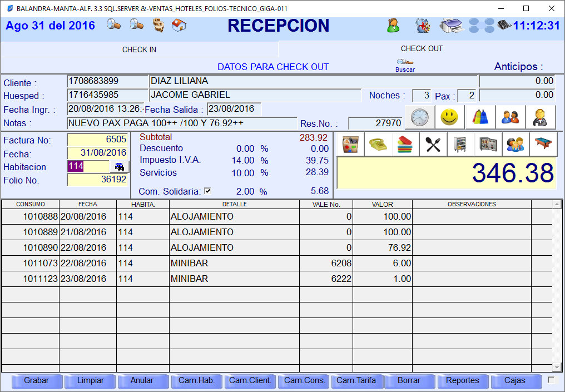This screenshot has height=392, width=565.
Task: Toggle the checkbox next to Cajas button
Action: tap(551, 380)
